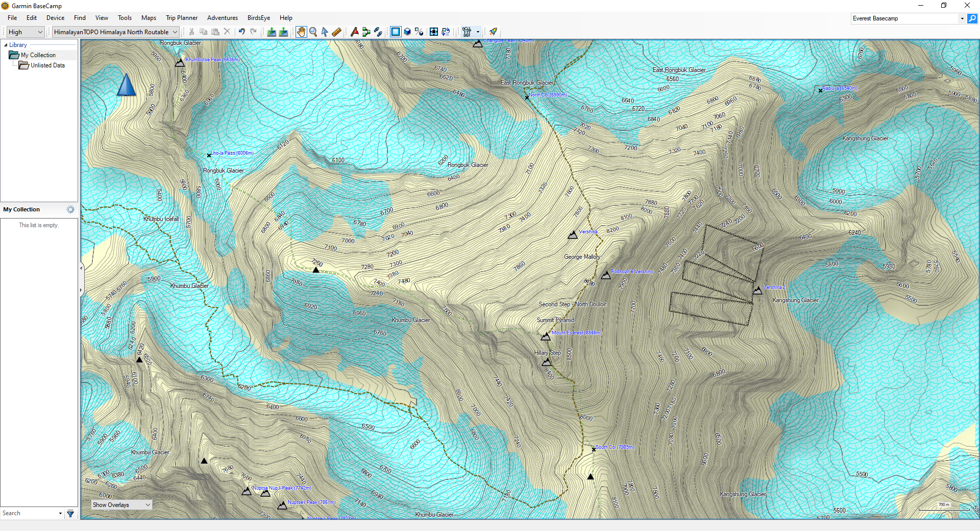Click the Undo arrow icon
980x531 pixels.
click(242, 32)
